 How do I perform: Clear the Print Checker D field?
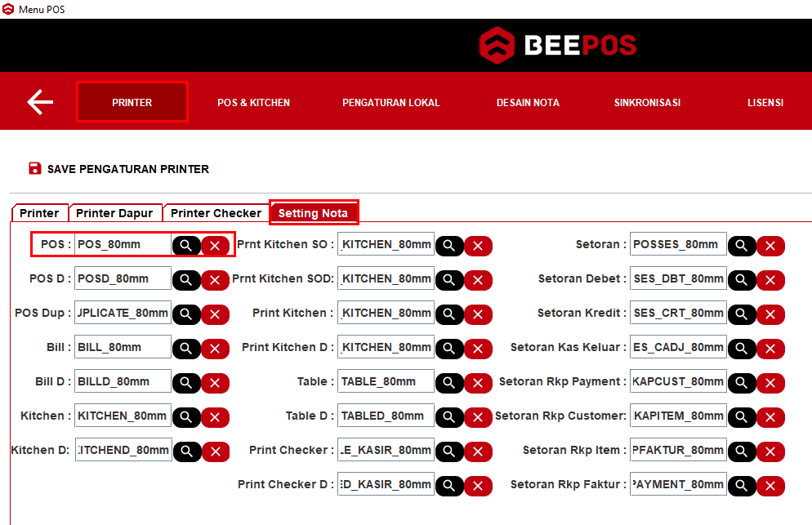478,485
